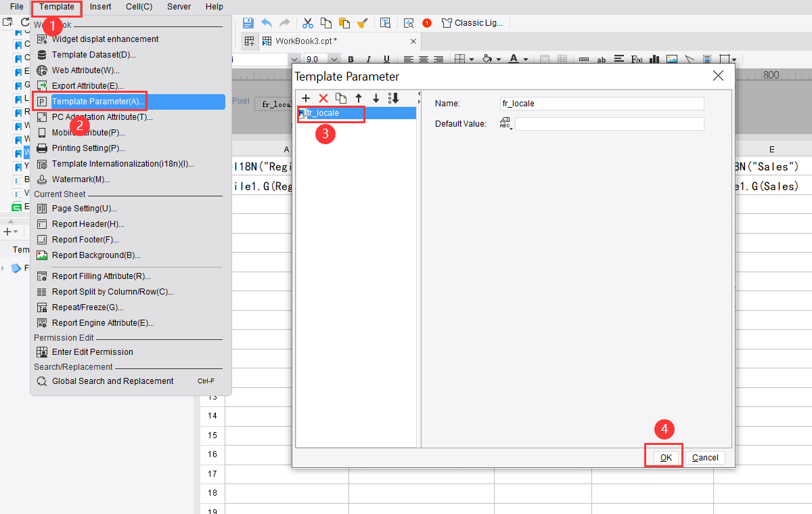Insert a chart via the bar chart icon

(654, 60)
